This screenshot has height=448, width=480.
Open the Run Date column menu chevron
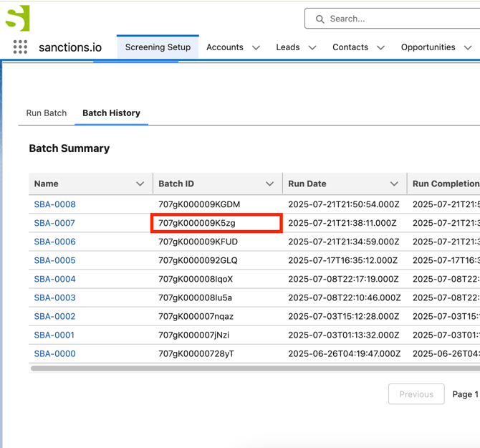tap(394, 184)
